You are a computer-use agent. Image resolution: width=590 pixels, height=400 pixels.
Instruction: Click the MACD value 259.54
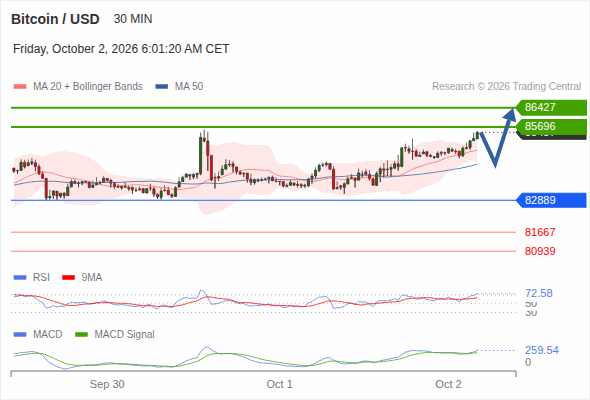(542, 350)
